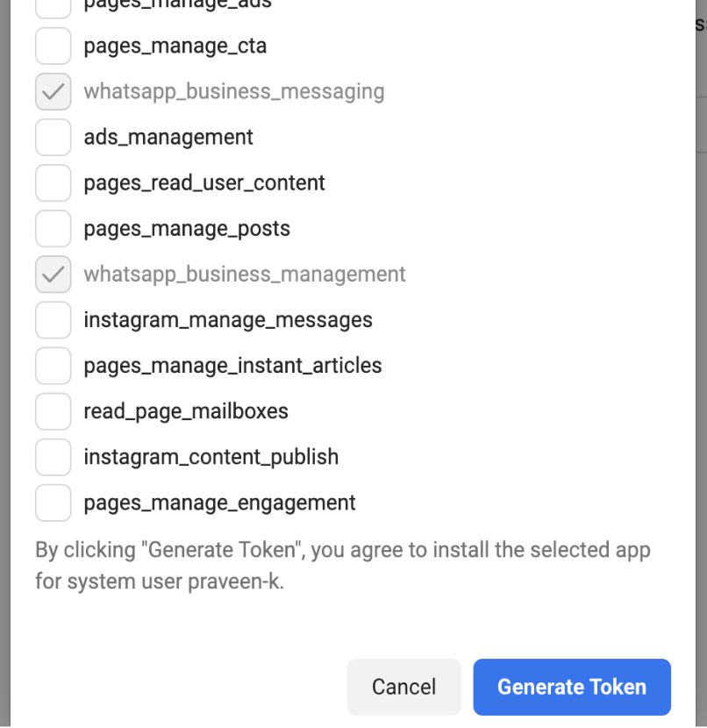Viewport: 707px width, 728px height.
Task: Toggle the whatsapp_business_messaging checkbox
Action: pos(53,91)
